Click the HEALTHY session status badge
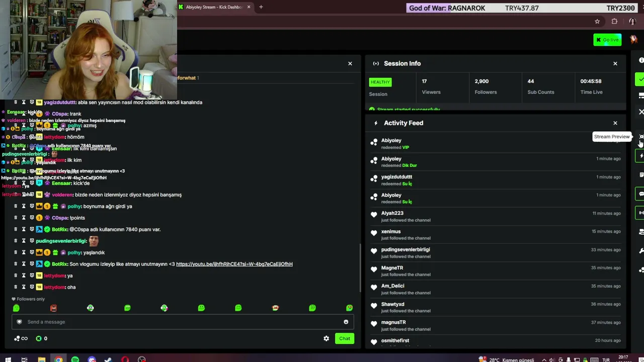Viewport: 644px width, 362px height. click(380, 82)
